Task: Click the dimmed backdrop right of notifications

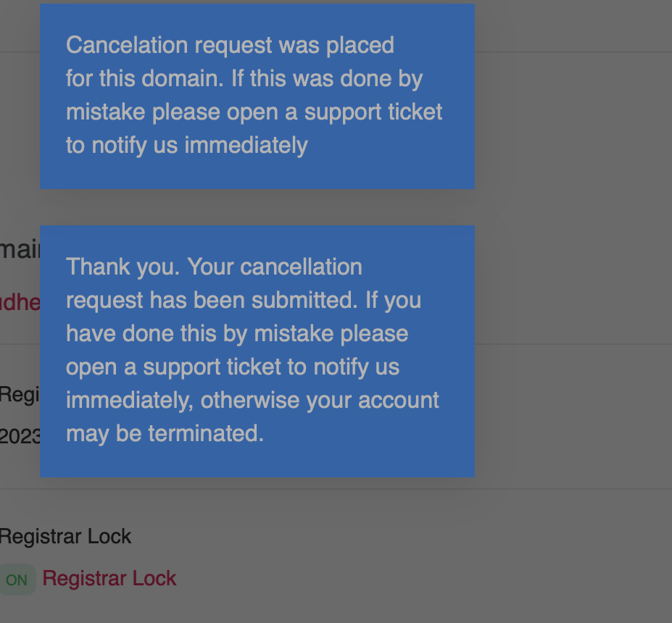Action: 573,290
